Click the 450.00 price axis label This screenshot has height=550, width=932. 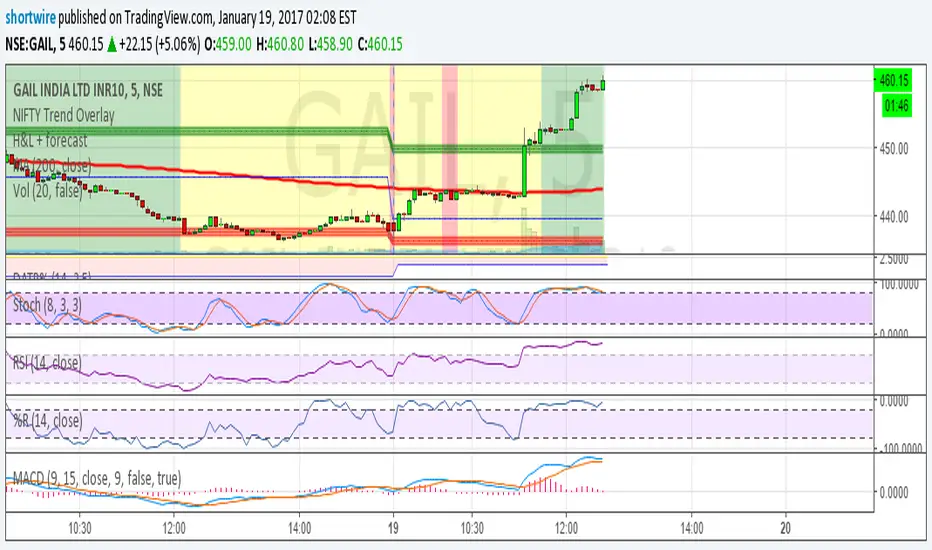894,149
